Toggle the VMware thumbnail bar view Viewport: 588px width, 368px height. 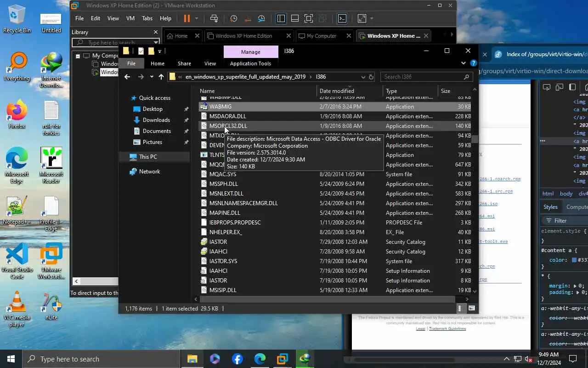point(295,18)
